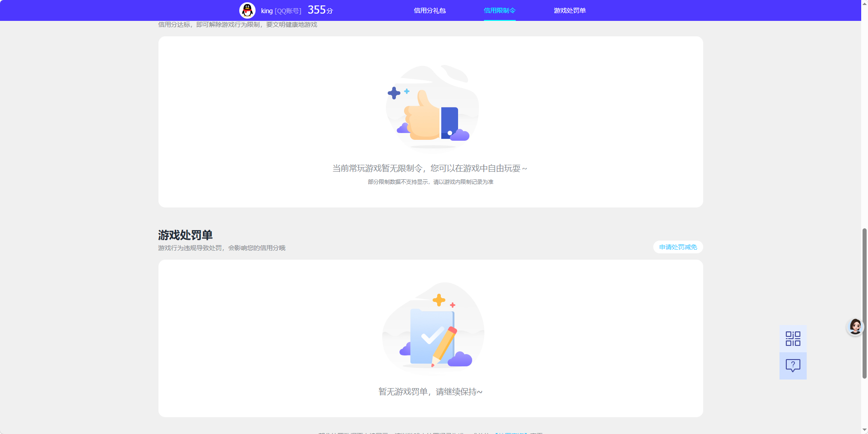Screen dimensions: 868x434
Task: Click the 355分 credit score
Action: [321, 10]
